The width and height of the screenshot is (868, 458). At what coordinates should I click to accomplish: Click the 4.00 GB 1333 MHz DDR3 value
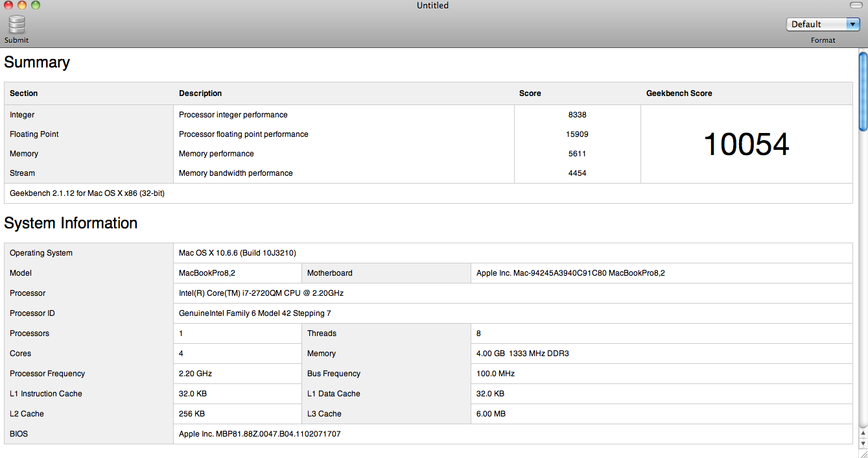point(522,354)
